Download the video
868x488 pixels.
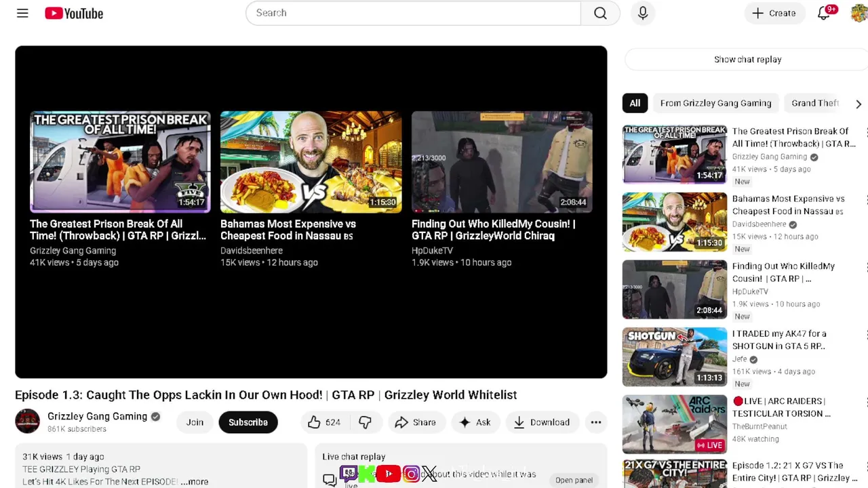[x=542, y=422]
